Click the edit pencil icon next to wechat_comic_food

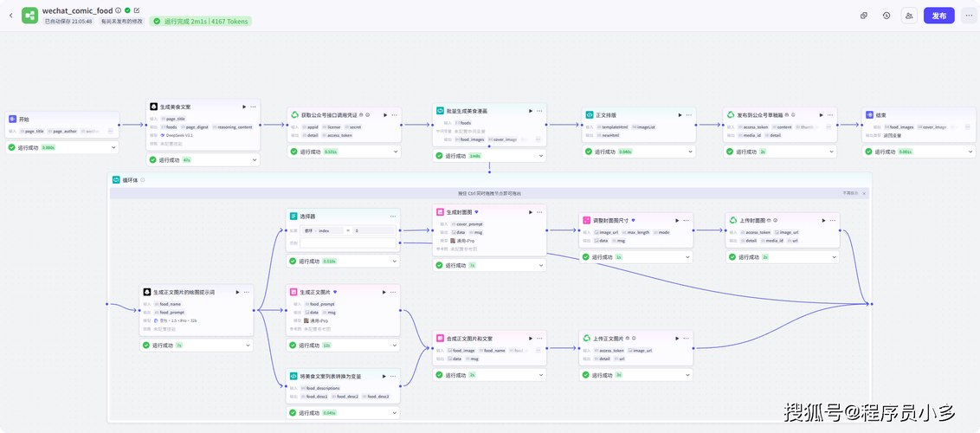pyautogui.click(x=137, y=10)
